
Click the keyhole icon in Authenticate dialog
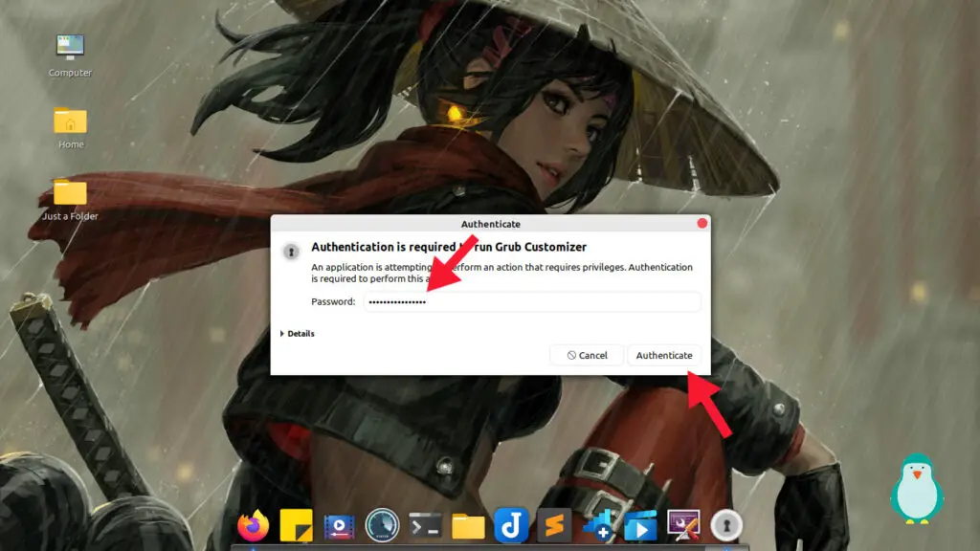(291, 252)
